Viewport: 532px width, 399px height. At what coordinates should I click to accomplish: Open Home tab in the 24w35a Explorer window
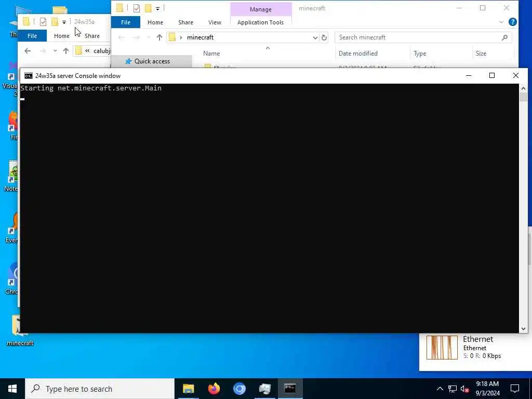(x=61, y=36)
